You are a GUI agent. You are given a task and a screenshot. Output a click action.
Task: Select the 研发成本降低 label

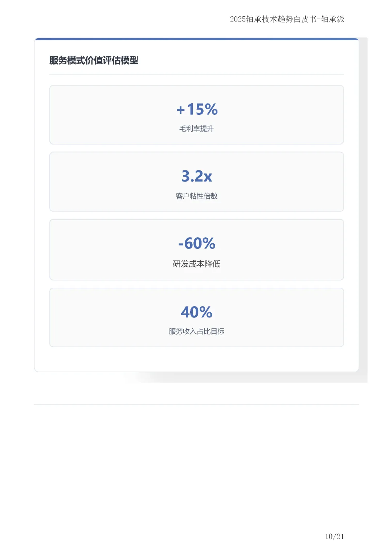[x=196, y=264]
